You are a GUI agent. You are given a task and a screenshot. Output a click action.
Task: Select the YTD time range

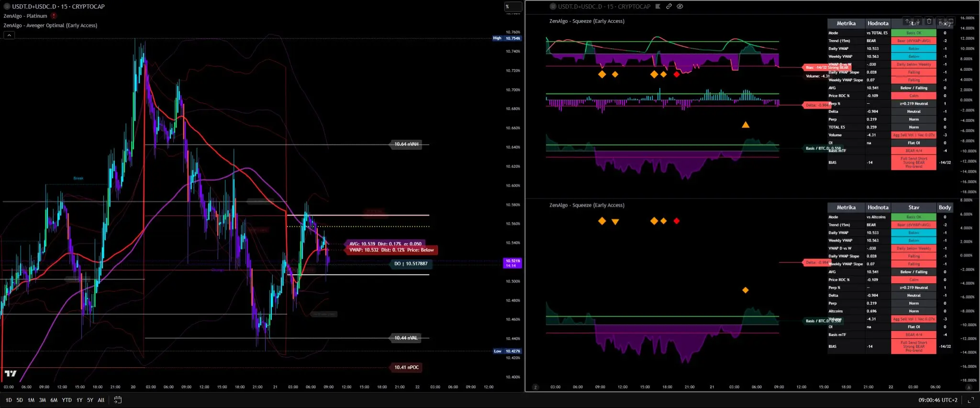point(67,400)
